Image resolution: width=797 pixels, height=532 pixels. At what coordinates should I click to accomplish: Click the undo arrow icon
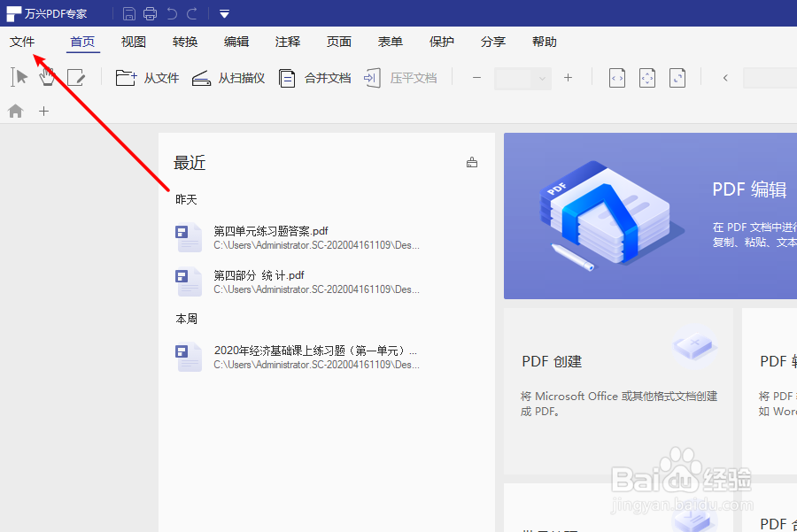tap(172, 13)
